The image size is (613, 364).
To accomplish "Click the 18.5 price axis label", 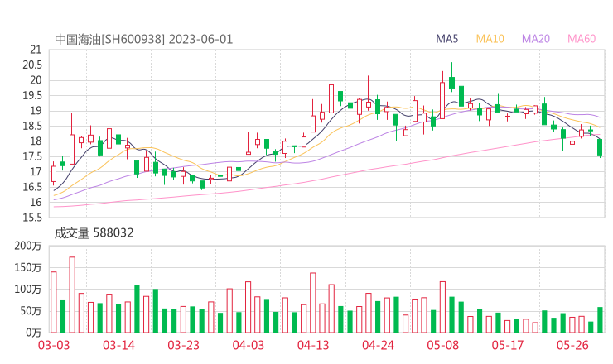I will 32,126.
